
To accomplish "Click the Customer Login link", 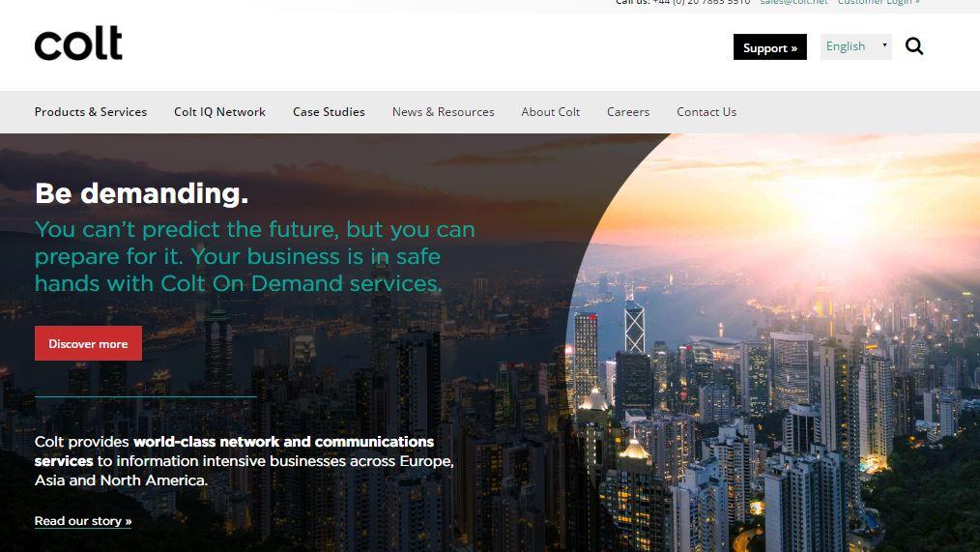I will pyautogui.click(x=879, y=3).
